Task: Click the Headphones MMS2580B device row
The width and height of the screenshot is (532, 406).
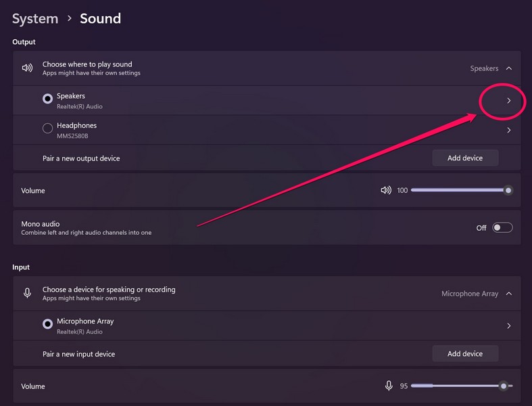Action: 203,130
